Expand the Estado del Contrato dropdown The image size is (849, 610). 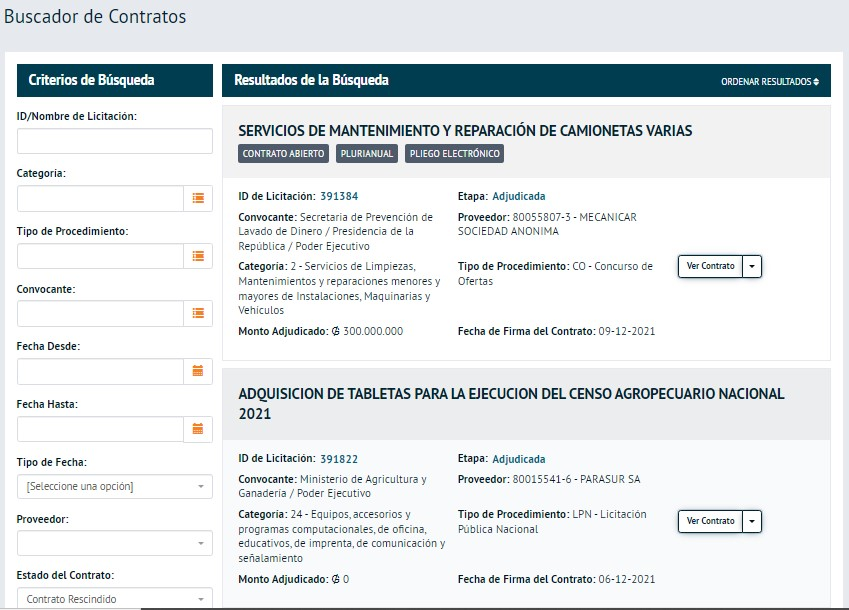(x=115, y=599)
